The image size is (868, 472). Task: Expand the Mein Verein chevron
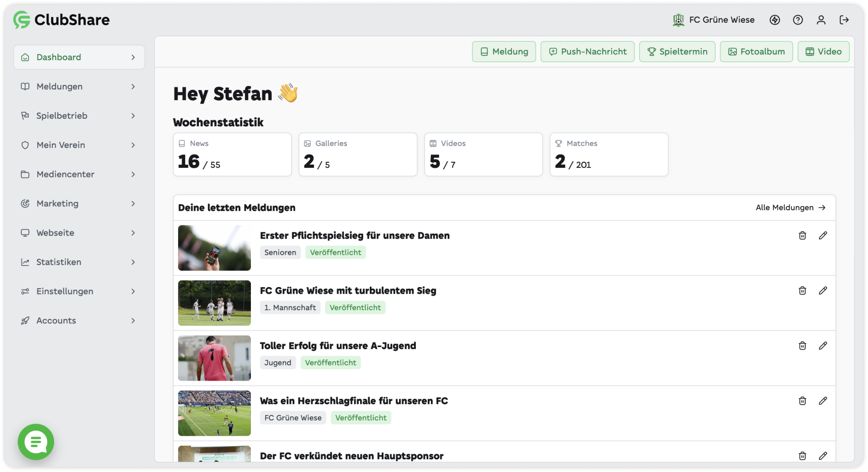coord(133,145)
